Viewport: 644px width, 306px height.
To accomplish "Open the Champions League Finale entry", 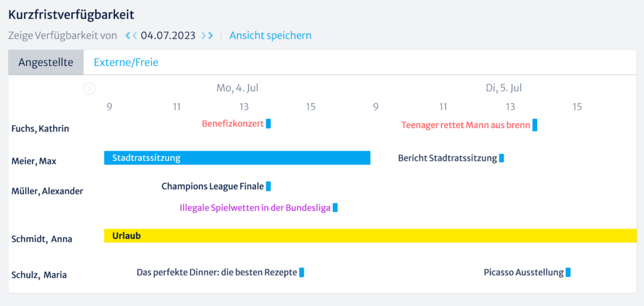I will click(x=213, y=186).
